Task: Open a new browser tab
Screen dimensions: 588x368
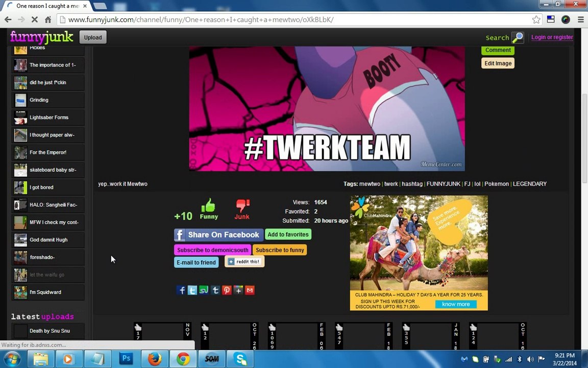Action: (100, 6)
